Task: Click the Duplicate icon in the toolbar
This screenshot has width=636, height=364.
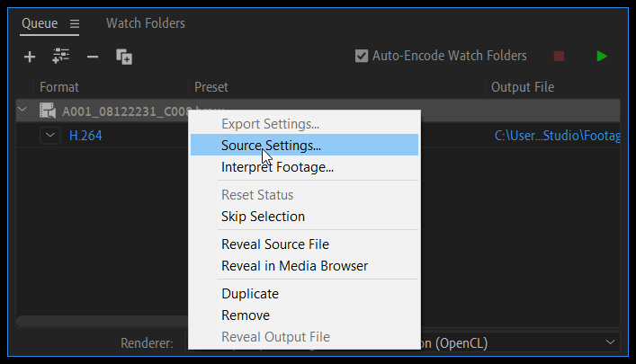Action: click(124, 57)
